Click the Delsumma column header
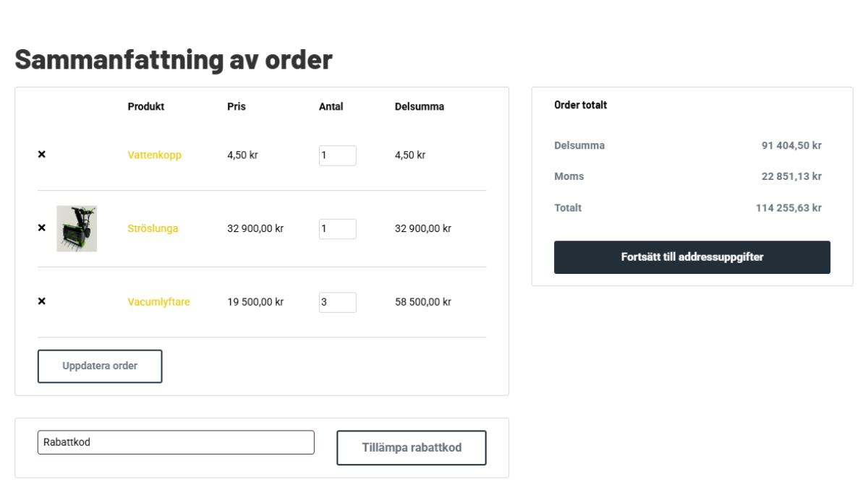 click(420, 106)
